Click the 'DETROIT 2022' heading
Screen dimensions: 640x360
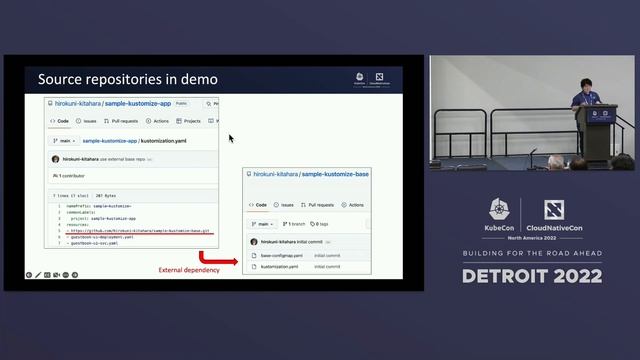[x=532, y=276]
